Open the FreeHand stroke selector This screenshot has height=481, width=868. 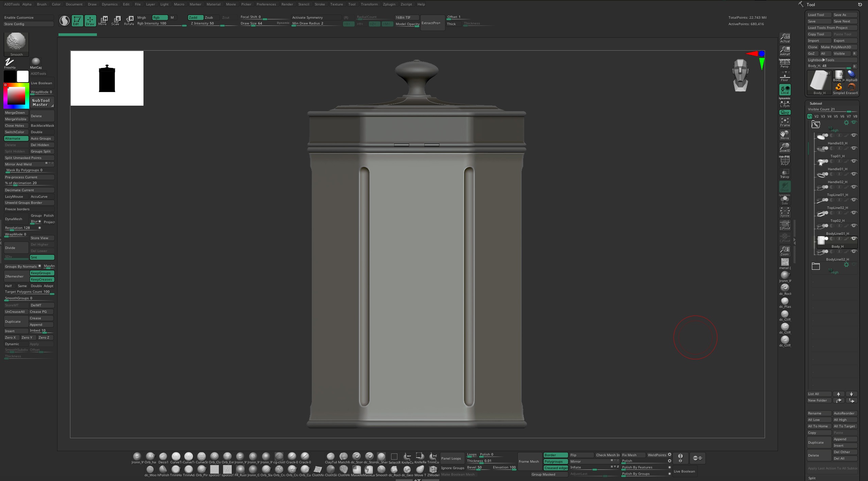click(10, 63)
